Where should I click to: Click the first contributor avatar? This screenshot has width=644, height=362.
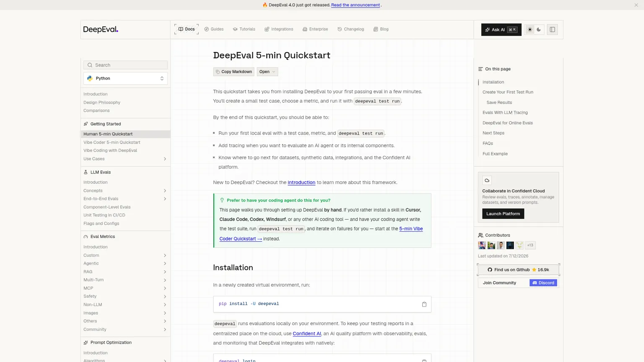pyautogui.click(x=482, y=245)
